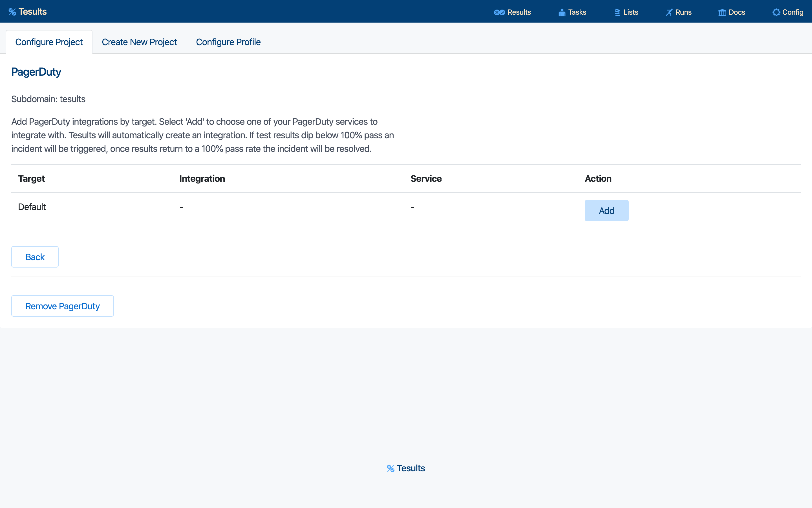The image size is (812, 508).
Task: Select the Configure Project tab
Action: pos(49,42)
